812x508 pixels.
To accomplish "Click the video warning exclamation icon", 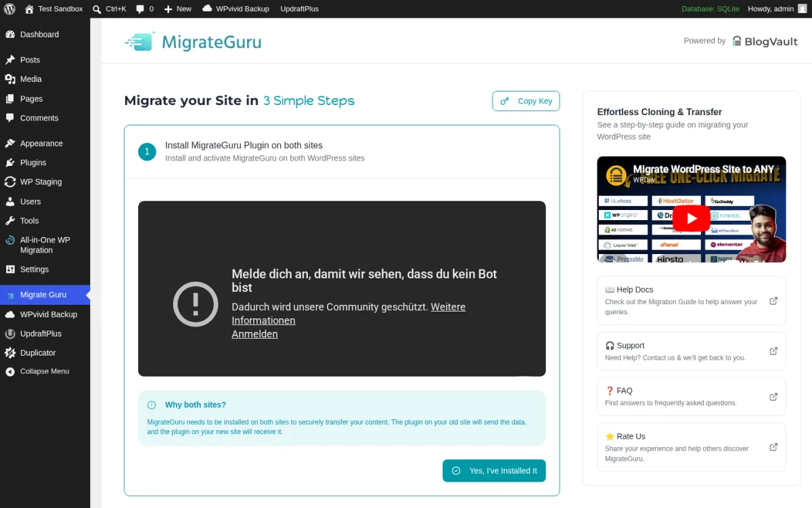I will point(196,304).
